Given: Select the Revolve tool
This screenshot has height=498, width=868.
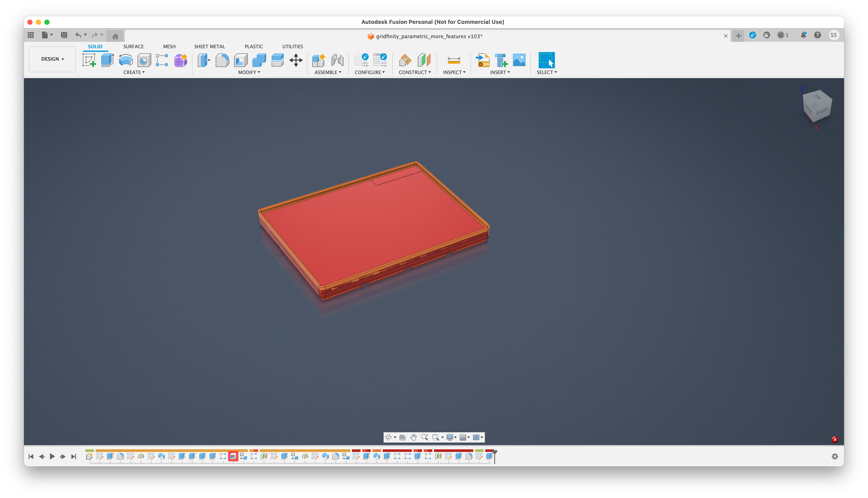Looking at the screenshot, I should [126, 60].
